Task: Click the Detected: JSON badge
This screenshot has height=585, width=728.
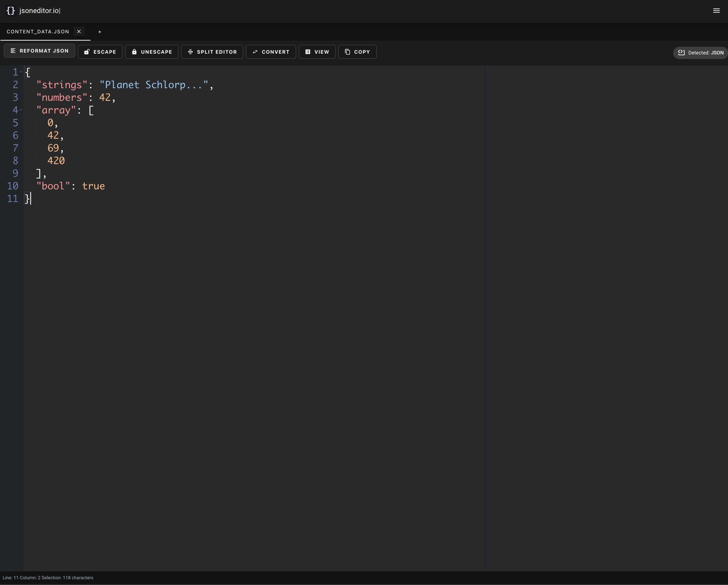Action: [700, 53]
